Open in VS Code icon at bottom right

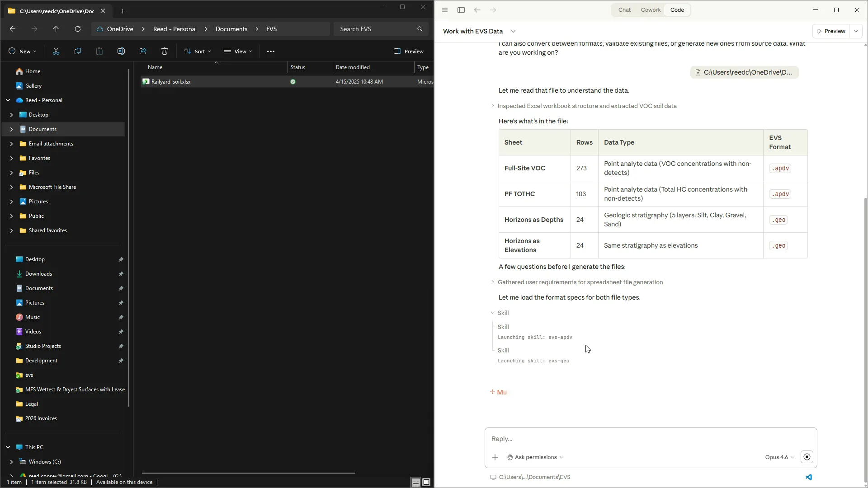click(809, 477)
